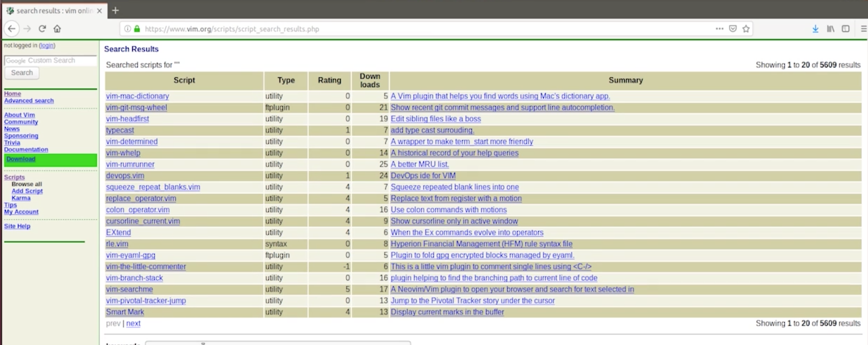Open the Sponsoring link

click(x=21, y=136)
